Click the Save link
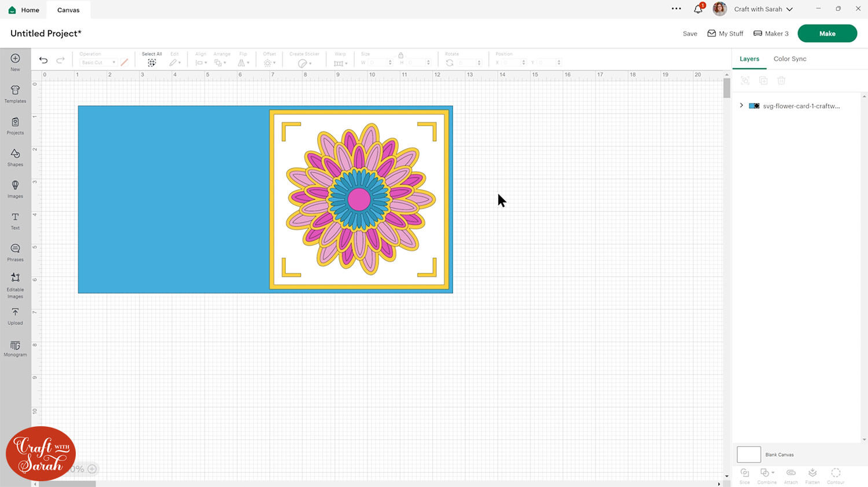 click(x=690, y=34)
